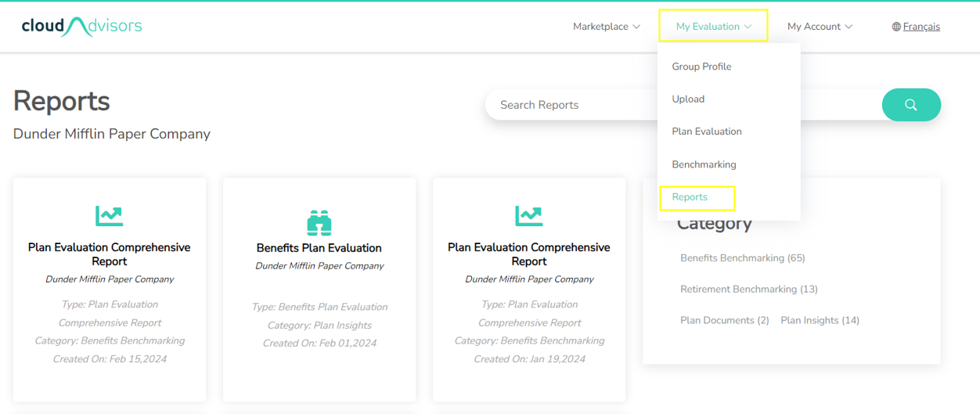This screenshot has width=980, height=414.
Task: Filter by Benefits Benchmarking (65) category
Action: 743,258
